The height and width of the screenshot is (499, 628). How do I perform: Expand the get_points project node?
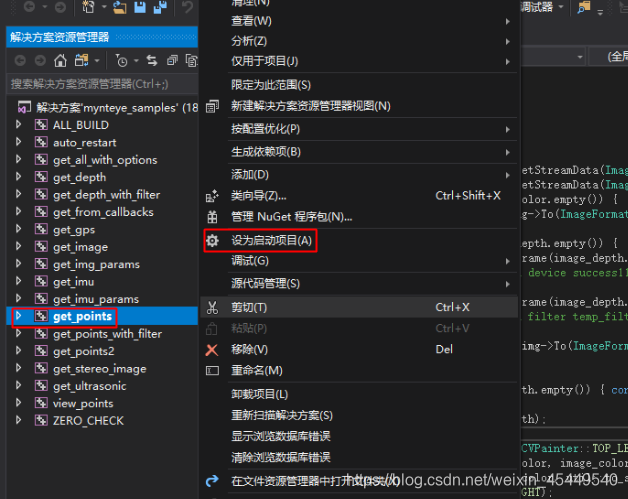(x=18, y=316)
